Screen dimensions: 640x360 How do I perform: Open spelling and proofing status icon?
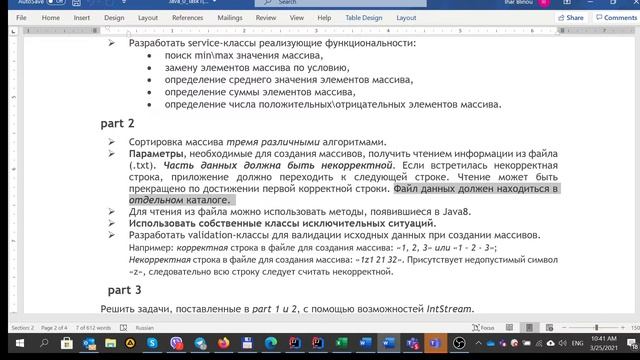[x=124, y=328]
